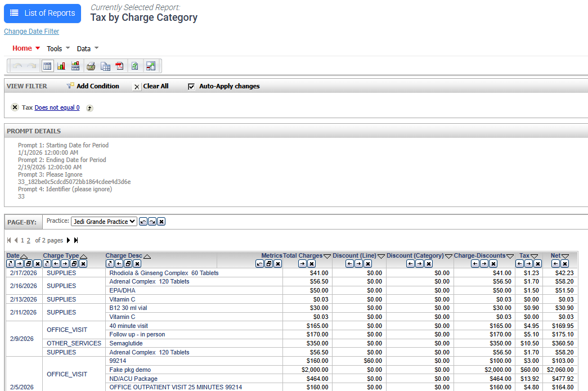Export report to PDF icon
Screen dimensions: 588x391
tap(120, 66)
